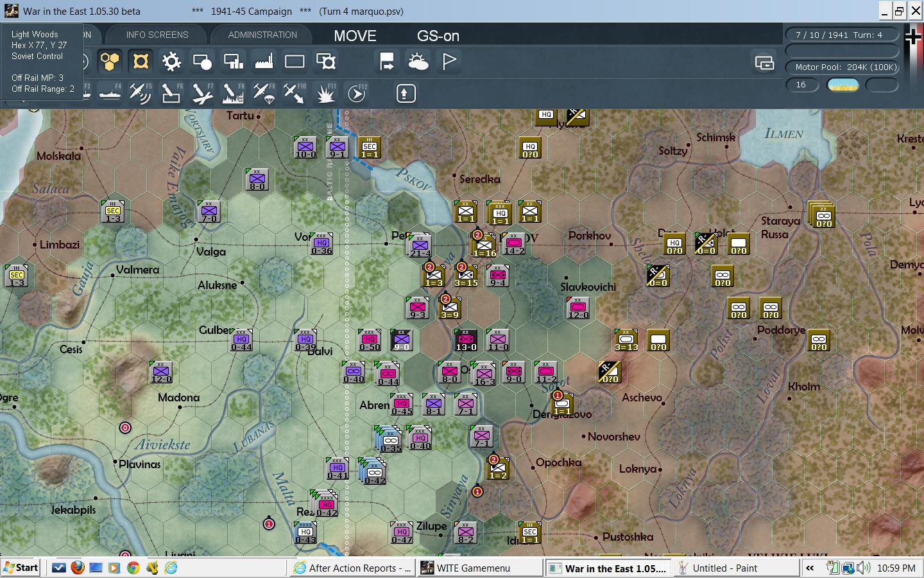The height and width of the screenshot is (578, 924).
Task: Toggle the fortification overlay icon in the toolbar
Action: pyautogui.click(x=141, y=62)
